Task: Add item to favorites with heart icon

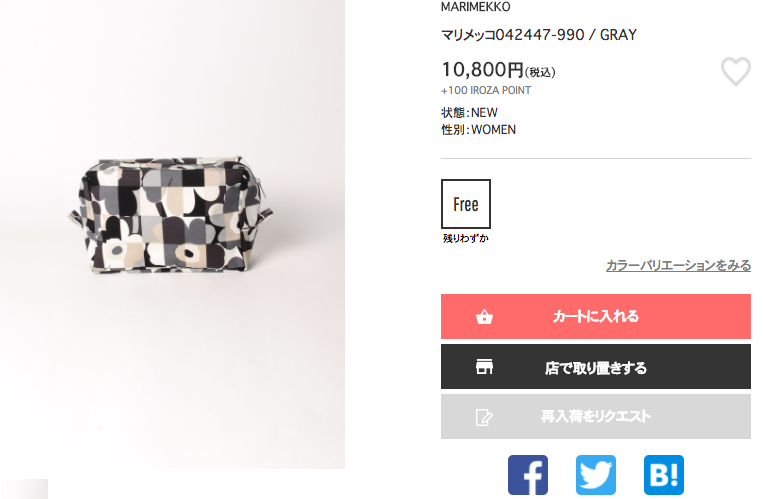Action: [735, 71]
